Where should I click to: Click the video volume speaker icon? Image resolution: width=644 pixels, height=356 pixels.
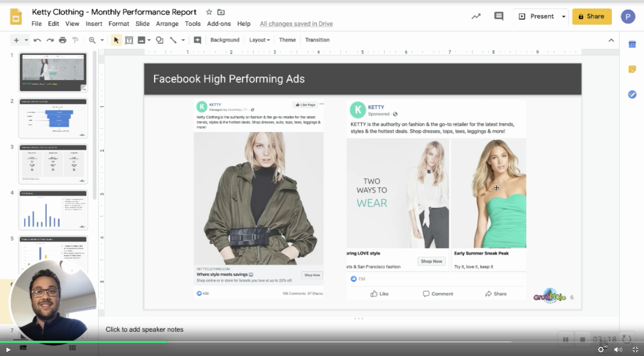618,349
